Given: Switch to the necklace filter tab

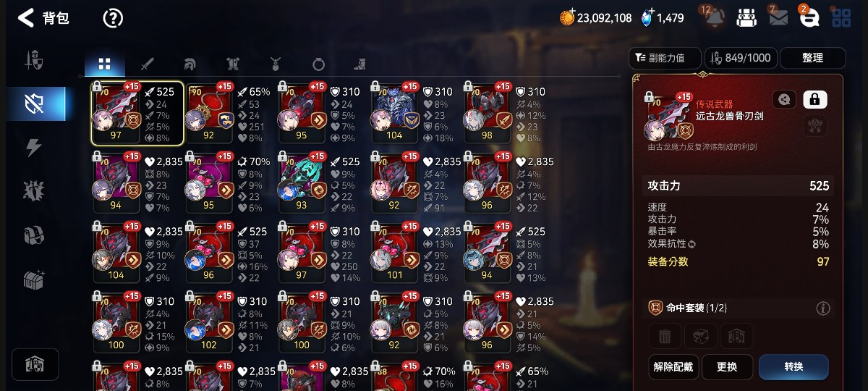Looking at the screenshot, I should (x=276, y=64).
